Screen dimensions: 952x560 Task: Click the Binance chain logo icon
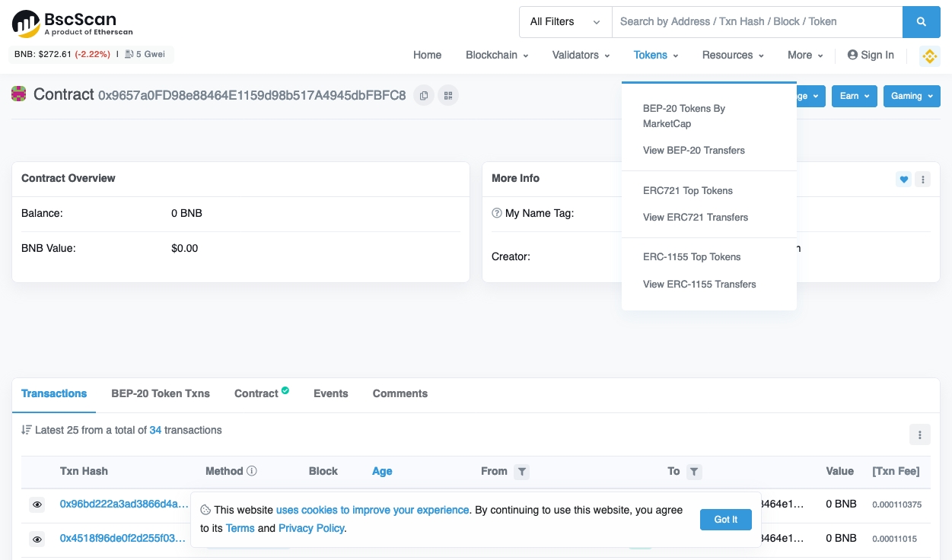click(929, 56)
